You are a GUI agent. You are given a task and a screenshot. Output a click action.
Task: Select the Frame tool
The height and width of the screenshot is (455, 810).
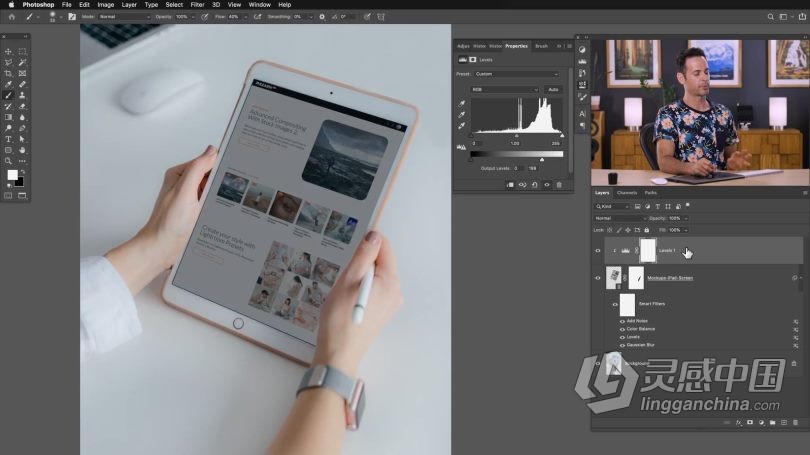click(22, 73)
